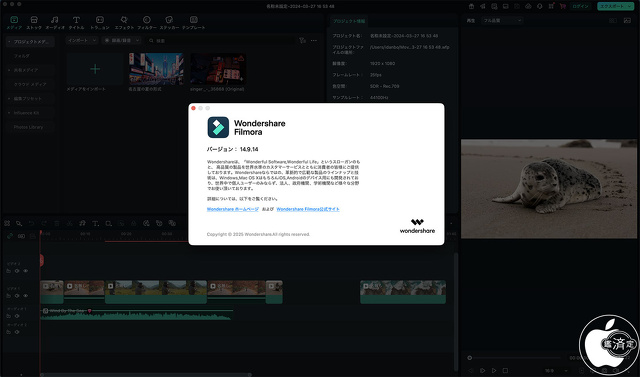Click the redo icon in timeline toolbar

click(x=44, y=223)
